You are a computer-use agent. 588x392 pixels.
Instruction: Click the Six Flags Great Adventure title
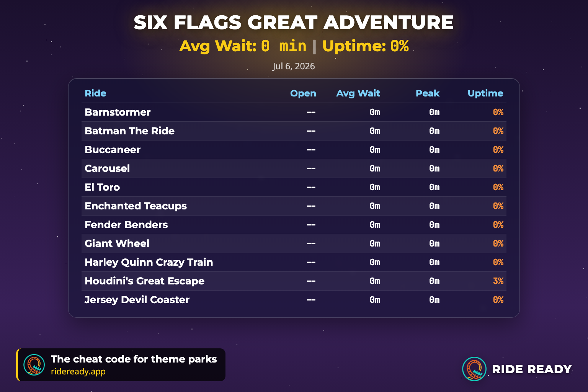(x=294, y=22)
